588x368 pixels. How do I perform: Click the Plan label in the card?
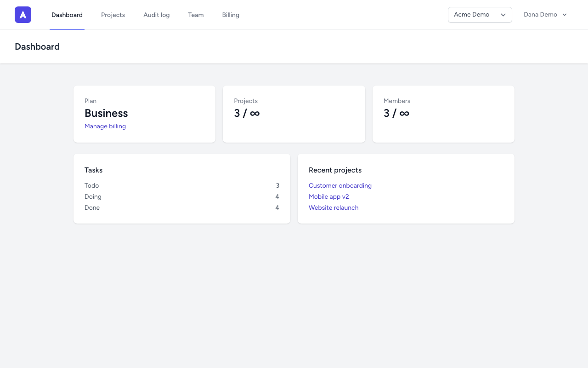(90, 101)
